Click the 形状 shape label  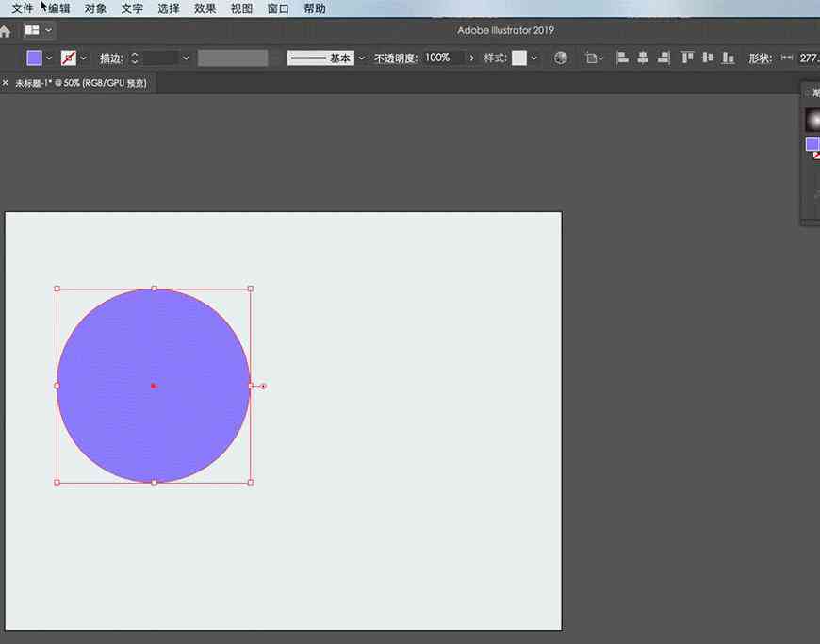pyautogui.click(x=761, y=58)
